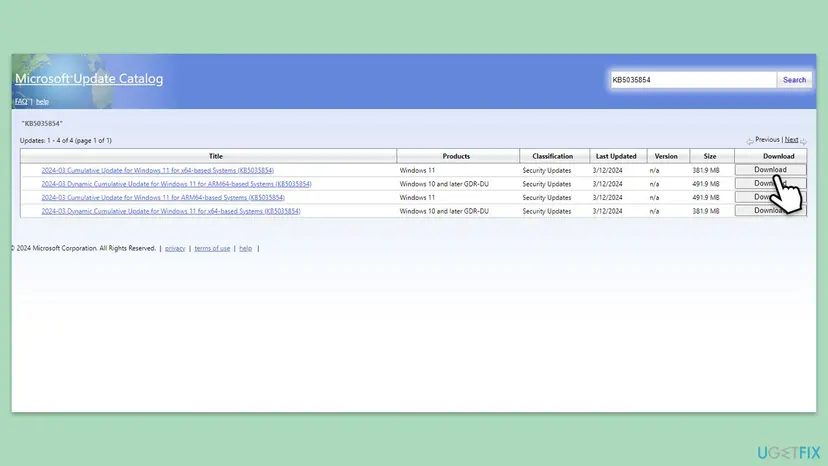Open the Microsoft Update Catalog home link
Viewport: 828px width, 466px height.
coord(89,79)
